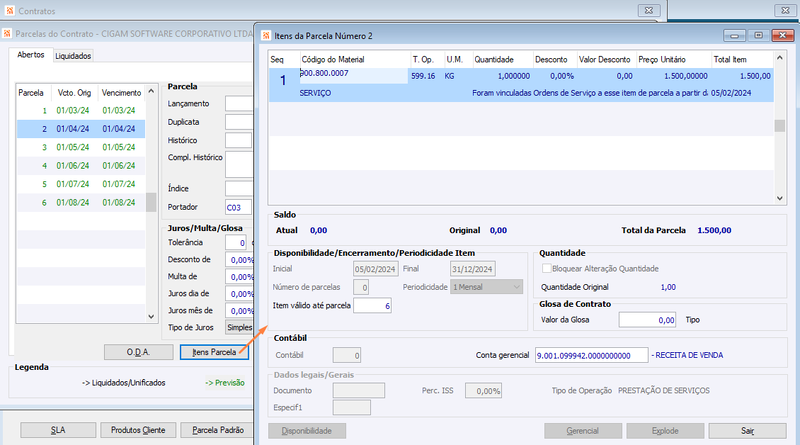Click the parcel list scrollbar thumb
The image size is (800, 445).
click(x=151, y=202)
